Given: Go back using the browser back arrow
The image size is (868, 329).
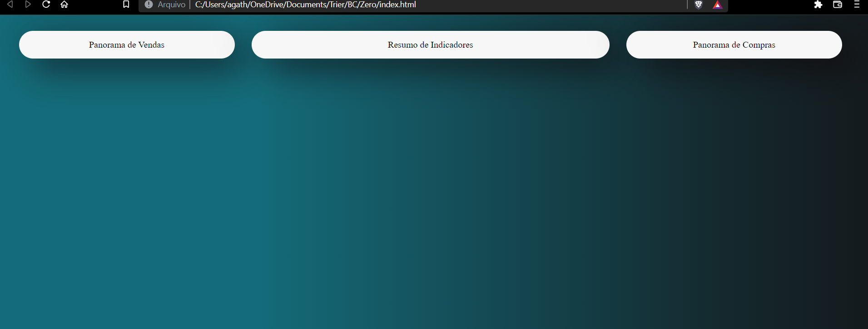Looking at the screenshot, I should click(10, 5).
